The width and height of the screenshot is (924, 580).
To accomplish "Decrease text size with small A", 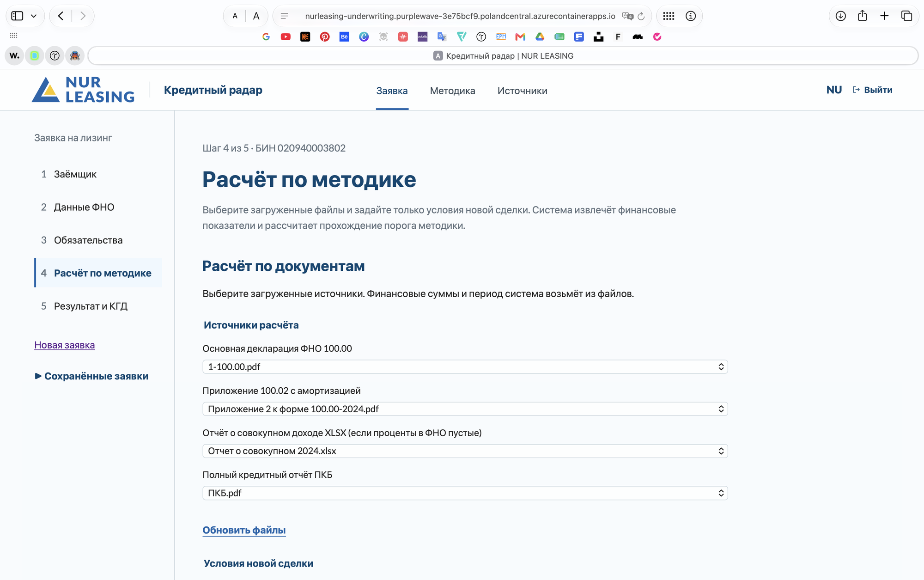I will [x=235, y=16].
